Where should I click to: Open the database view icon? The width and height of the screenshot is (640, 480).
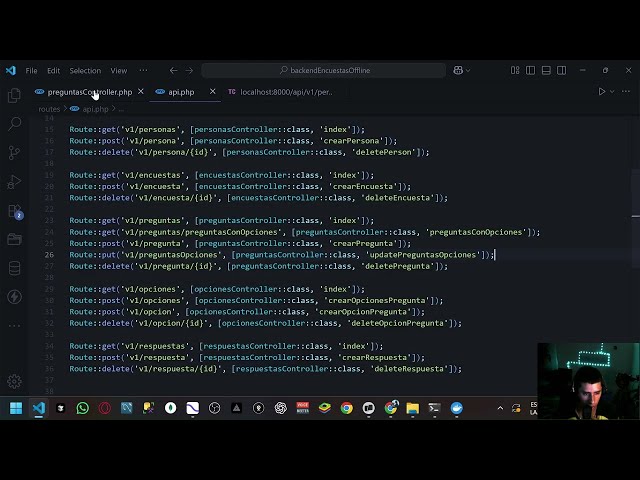[14, 268]
